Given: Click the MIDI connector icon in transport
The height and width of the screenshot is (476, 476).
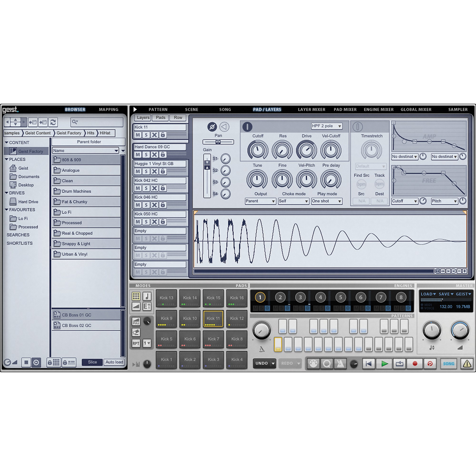Looking at the screenshot, I should [x=313, y=364].
